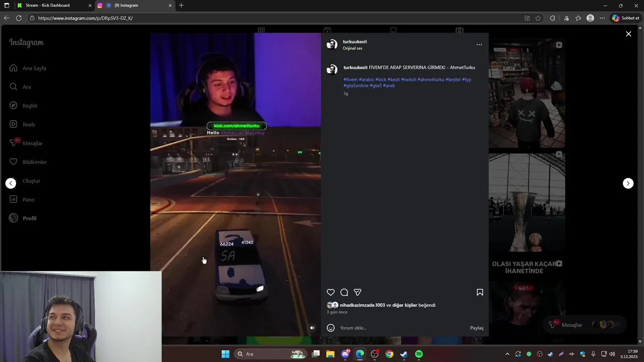Open Steam from taskbar

(404, 354)
